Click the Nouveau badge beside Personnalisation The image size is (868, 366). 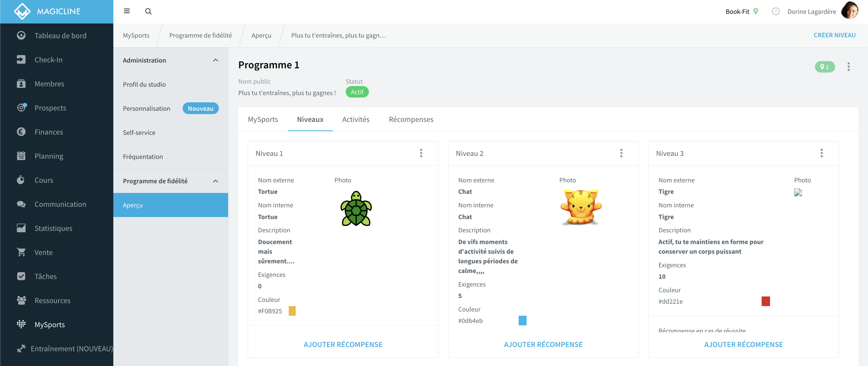pyautogui.click(x=200, y=108)
